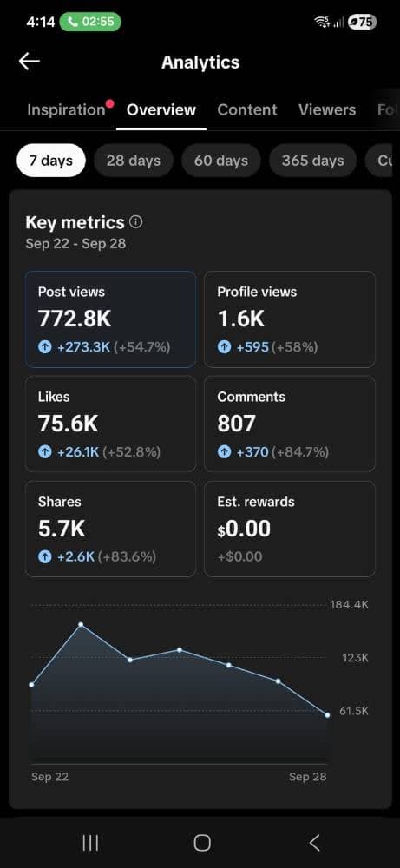Screen dimensions: 400x868
Task: Open the Key metrics info icon
Action: point(135,222)
